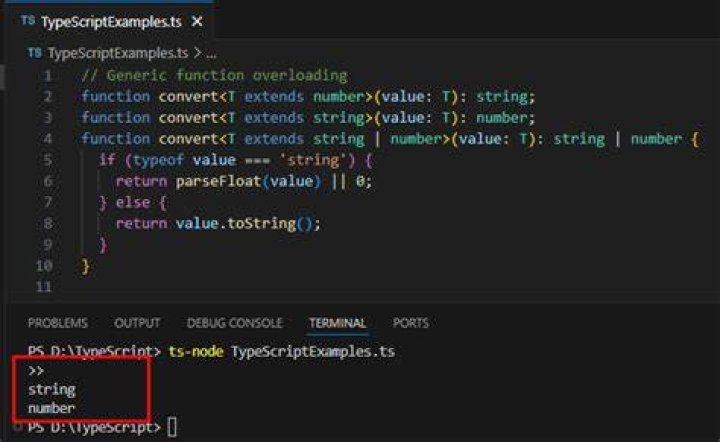Click the 'string' output line in the terminal
720x442 pixels.
pos(51,390)
